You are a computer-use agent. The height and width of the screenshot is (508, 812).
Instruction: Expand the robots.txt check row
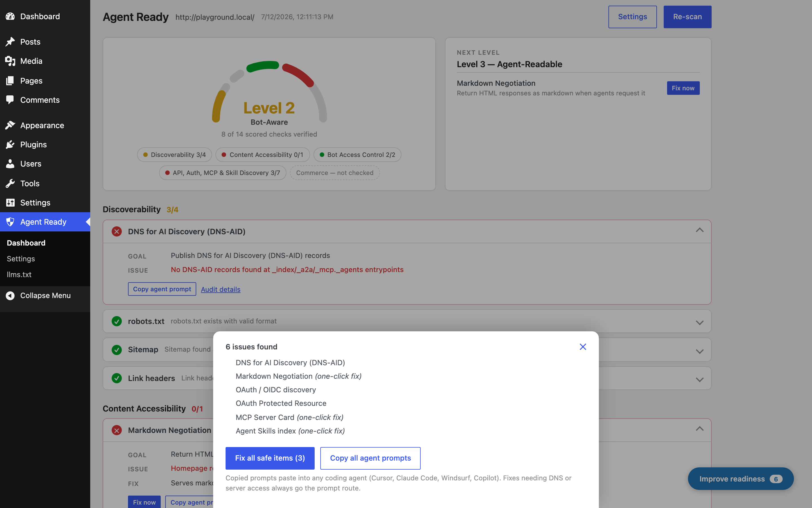point(700,323)
